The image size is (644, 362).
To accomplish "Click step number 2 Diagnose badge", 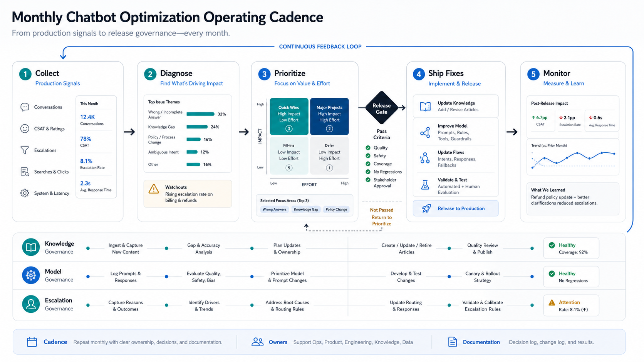I will pyautogui.click(x=150, y=74).
